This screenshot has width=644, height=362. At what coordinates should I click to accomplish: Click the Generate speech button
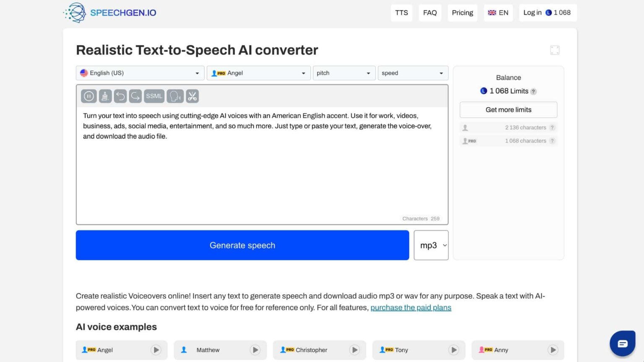242,245
